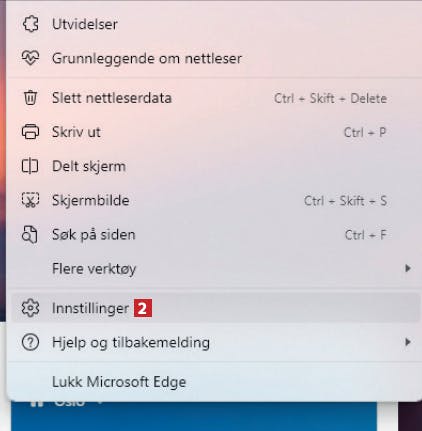
Task: Click the question-mark icon for Hjelp og tilbakemelding
Action: (30, 342)
